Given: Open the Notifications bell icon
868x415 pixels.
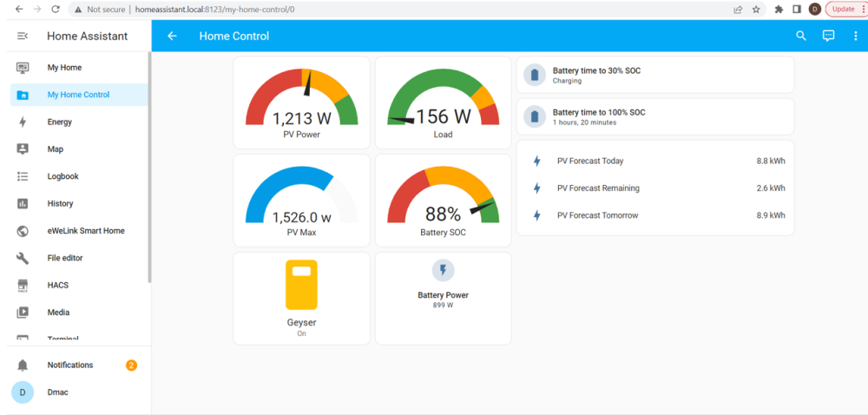Looking at the screenshot, I should [23, 366].
